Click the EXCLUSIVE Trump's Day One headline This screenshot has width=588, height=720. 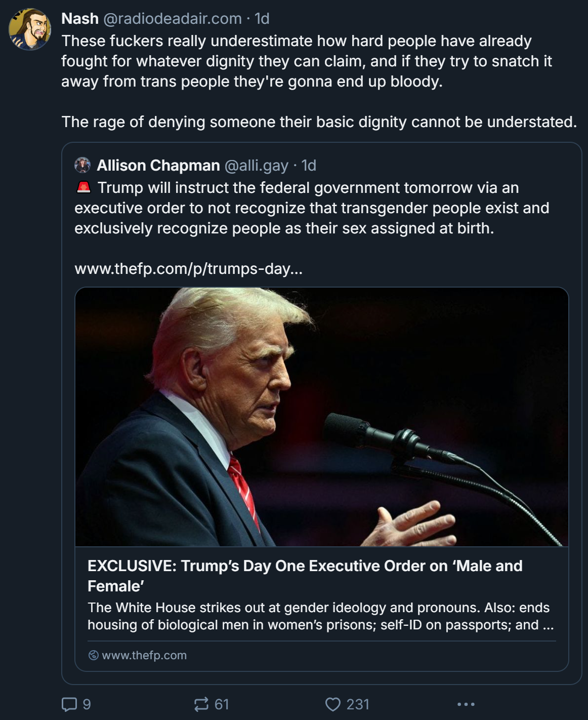coord(305,576)
